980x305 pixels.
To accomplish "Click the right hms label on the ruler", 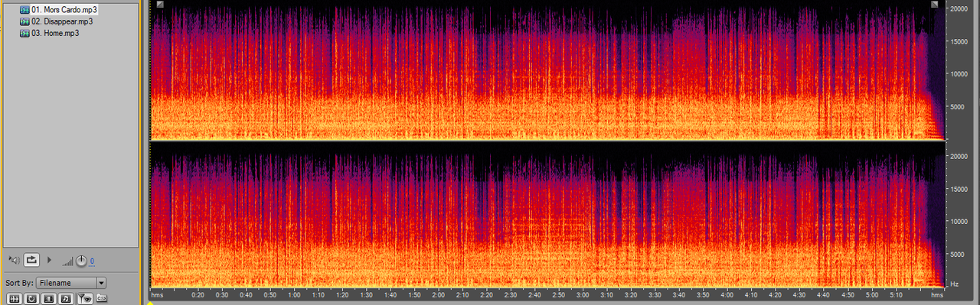I will pos(937,295).
